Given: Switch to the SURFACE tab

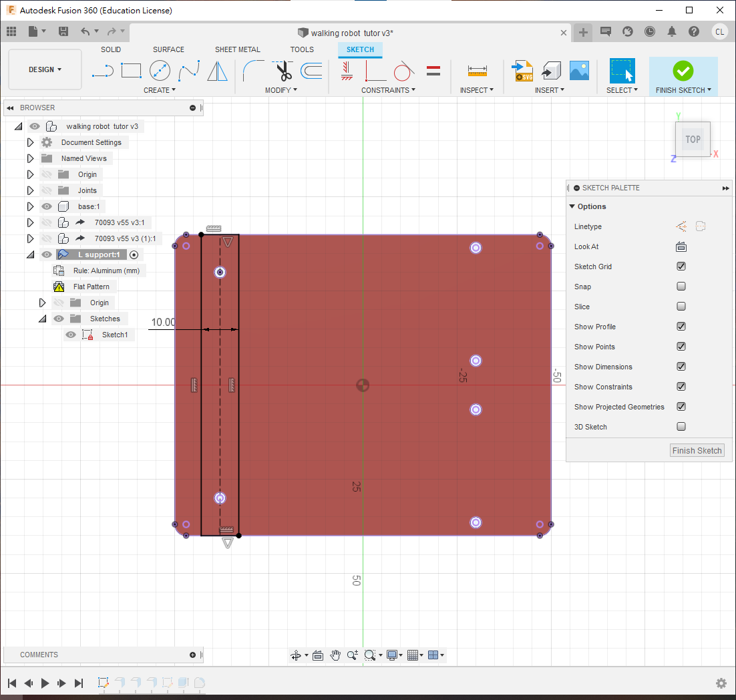Looking at the screenshot, I should (168, 49).
